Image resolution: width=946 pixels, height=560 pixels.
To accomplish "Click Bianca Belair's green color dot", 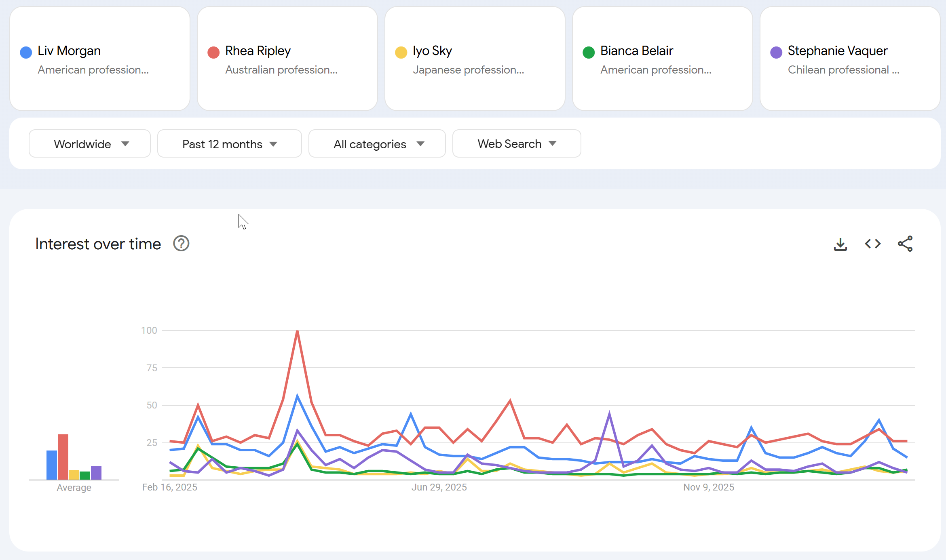I will [589, 52].
